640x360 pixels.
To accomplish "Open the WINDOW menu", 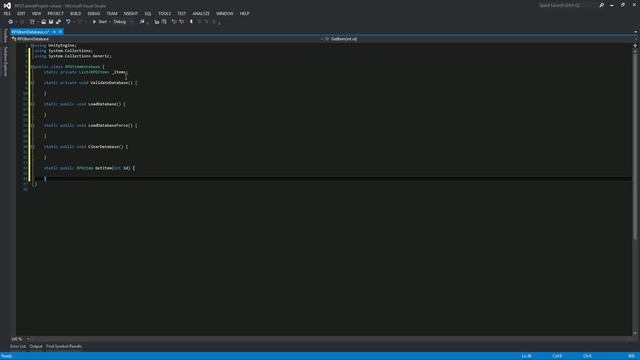I will click(x=224, y=13).
